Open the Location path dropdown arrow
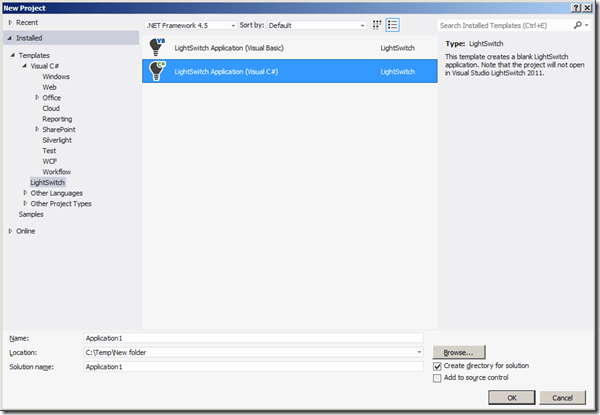Image resolution: width=600 pixels, height=415 pixels. click(x=419, y=352)
